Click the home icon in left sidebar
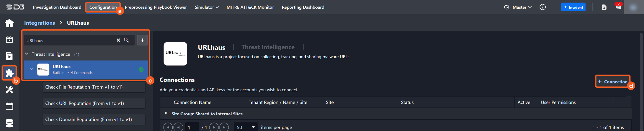The width and height of the screenshot is (644, 131). click(x=9, y=23)
